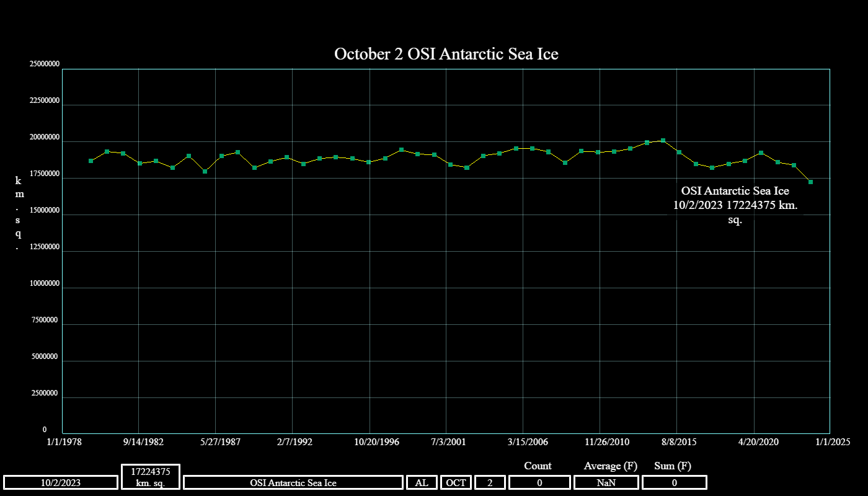The height and width of the screenshot is (496, 868).
Task: Open the OSI Antarctic Sea Ice dataset field
Action: [293, 482]
